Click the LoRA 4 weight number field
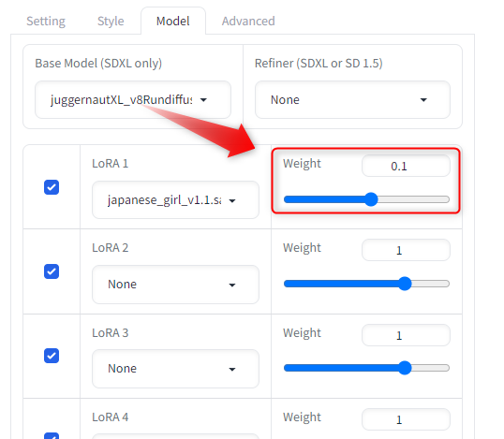This screenshot has height=439, width=504. coord(406,419)
